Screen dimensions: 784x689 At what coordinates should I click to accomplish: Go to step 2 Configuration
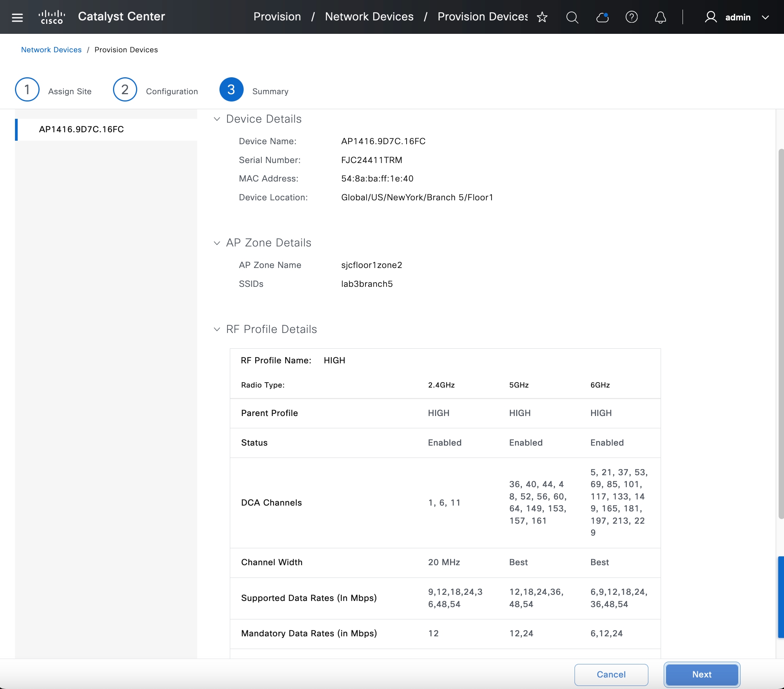coord(125,90)
